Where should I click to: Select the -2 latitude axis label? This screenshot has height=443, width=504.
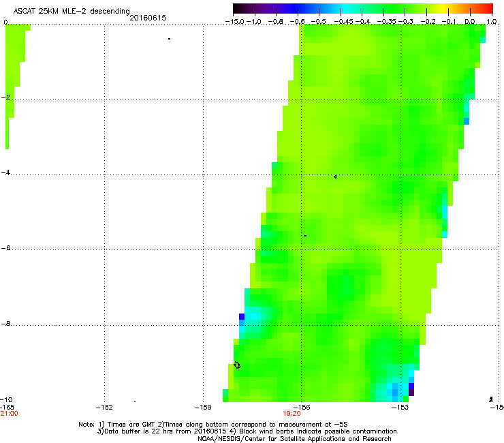click(x=5, y=97)
